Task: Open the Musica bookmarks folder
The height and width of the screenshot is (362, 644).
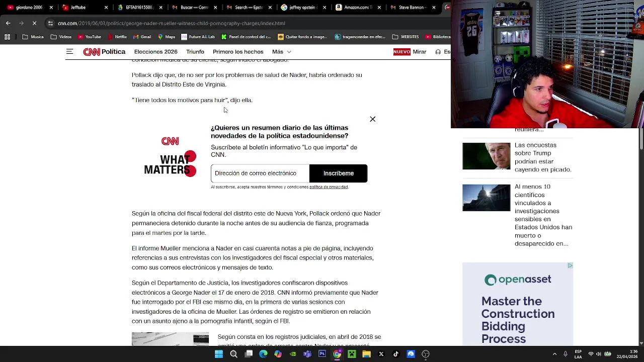Action: 33,37
